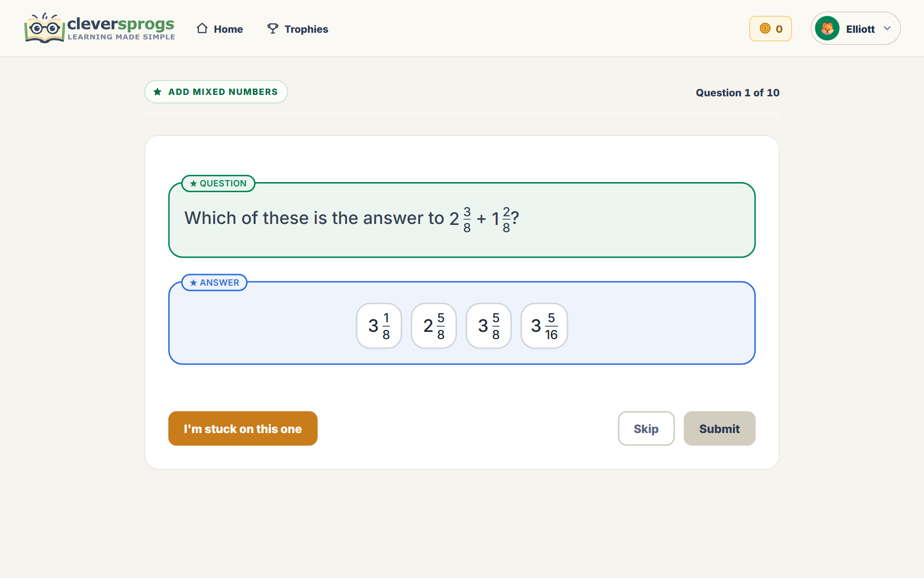Screen dimensions: 924x578
Task: Click the Trophies cup icon
Action: click(x=273, y=28)
